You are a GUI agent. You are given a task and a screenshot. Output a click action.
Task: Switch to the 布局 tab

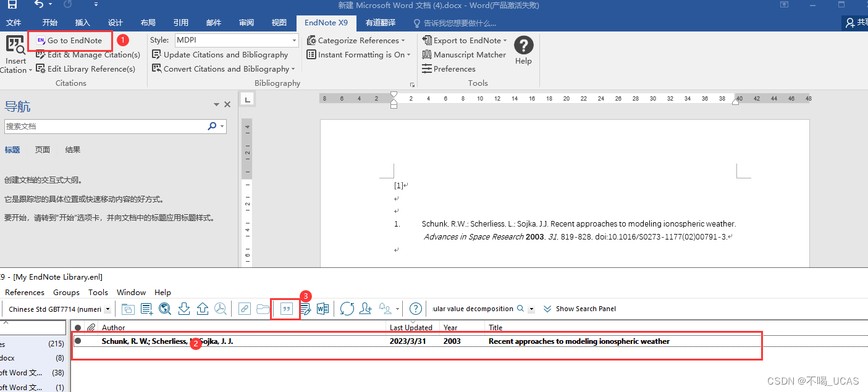(148, 23)
